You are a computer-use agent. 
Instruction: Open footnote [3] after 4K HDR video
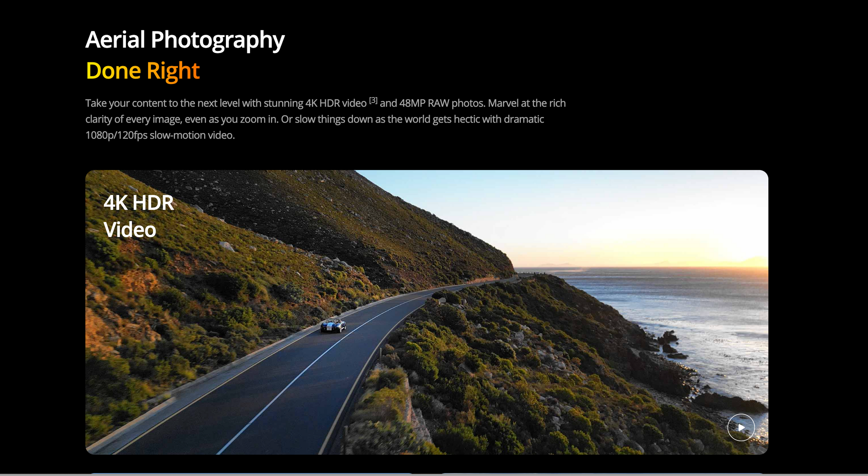click(373, 100)
